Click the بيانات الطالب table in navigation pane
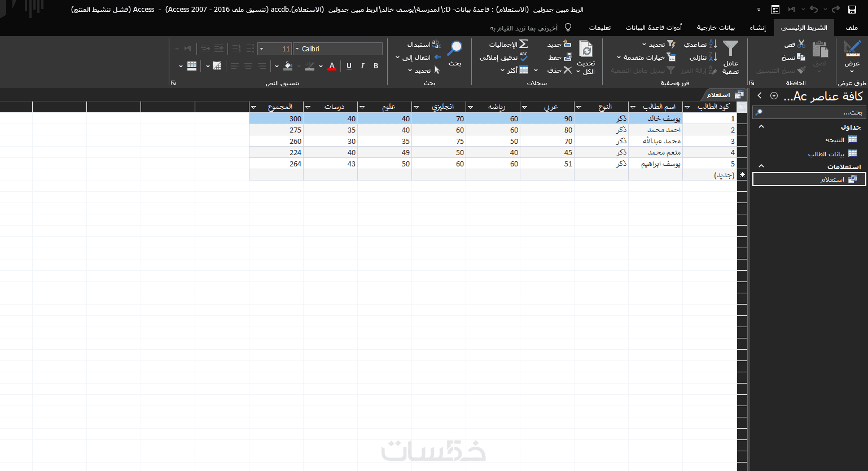Image resolution: width=868 pixels, height=471 pixels. [x=832, y=153]
